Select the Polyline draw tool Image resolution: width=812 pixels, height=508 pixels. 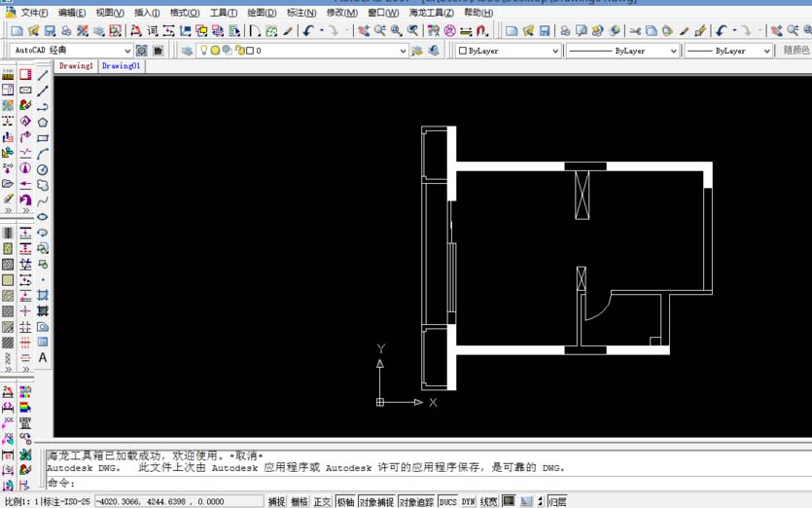tap(43, 106)
